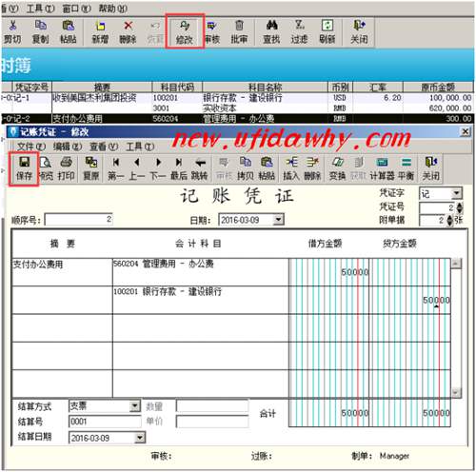Screen dimensions: 476x472
Task: Go to first voucher with 第一
Action: [116, 168]
